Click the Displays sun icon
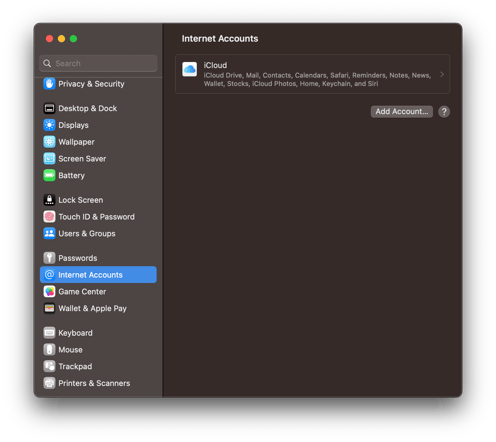 pyautogui.click(x=49, y=125)
